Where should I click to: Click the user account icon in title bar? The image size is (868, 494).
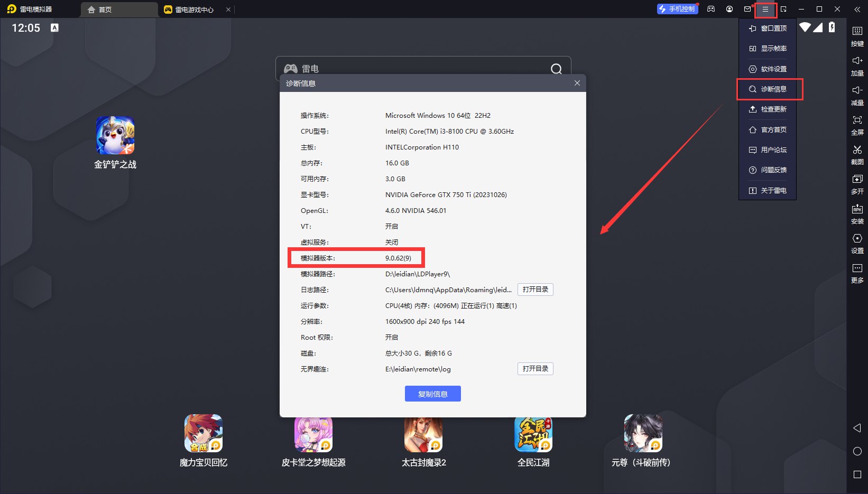[730, 10]
